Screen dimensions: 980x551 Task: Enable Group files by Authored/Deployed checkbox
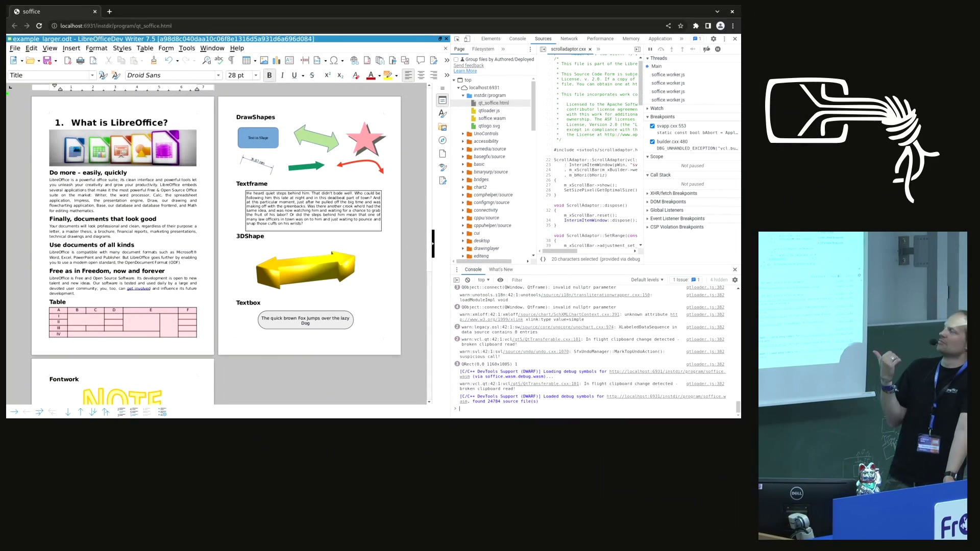(456, 59)
